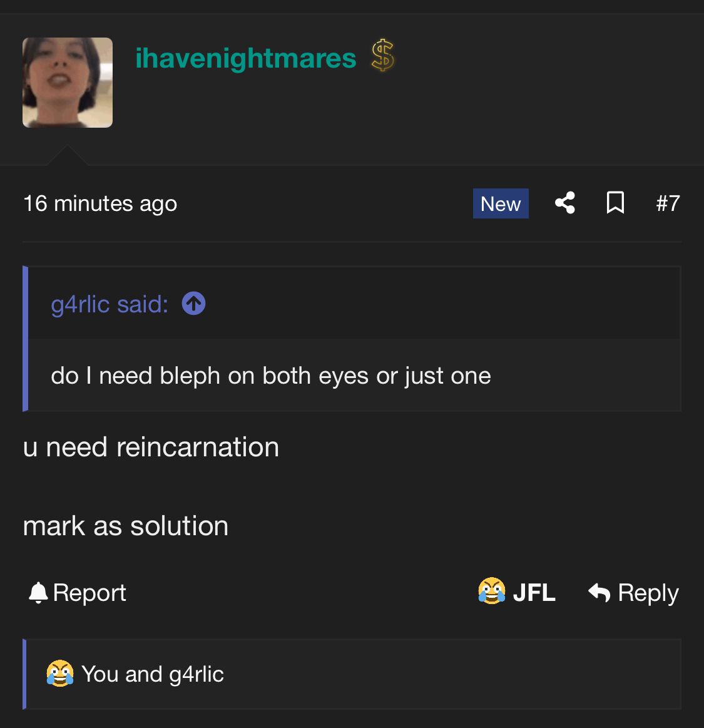
Task: Click the reaction emoji in the reactions bar
Action: (60, 673)
